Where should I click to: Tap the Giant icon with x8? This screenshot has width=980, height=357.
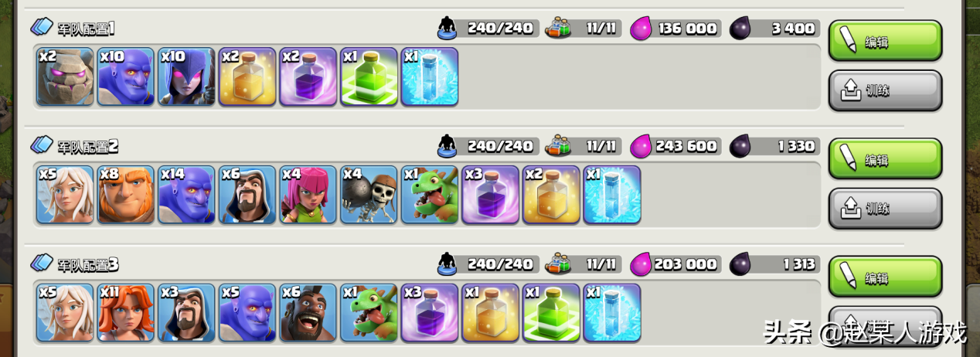click(126, 195)
